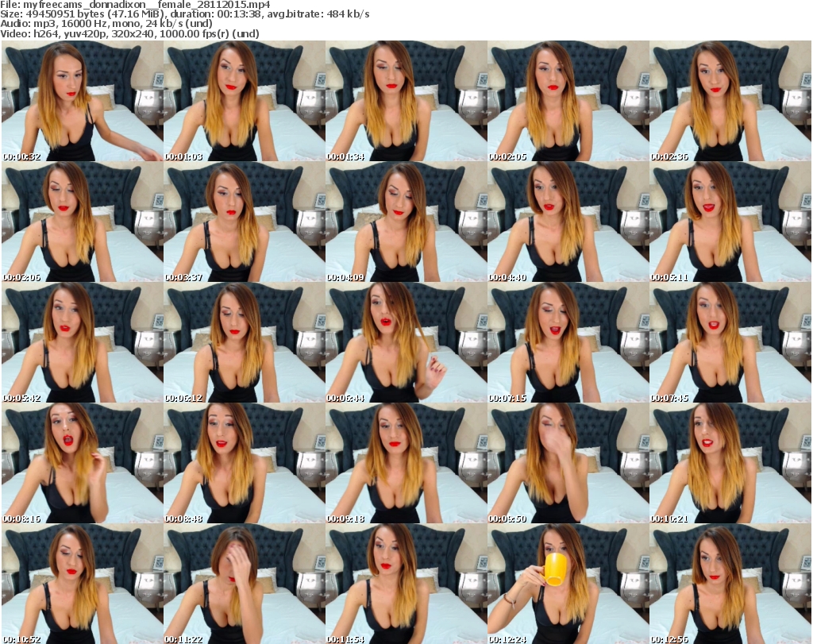Select the thumbnail timestamped 00:06:44
This screenshot has width=813, height=644.
click(406, 343)
